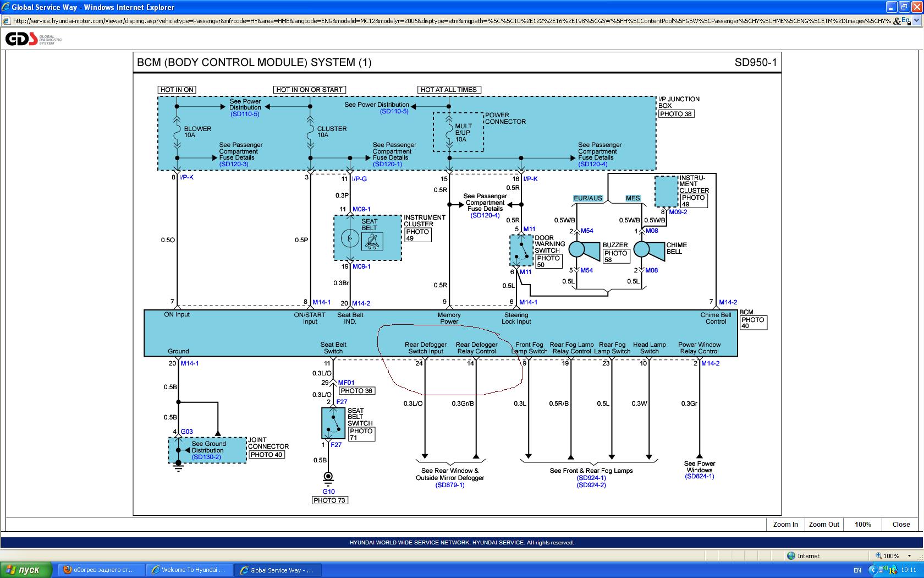Screen dimensions: 924x578
Task: Click the EUR/AUS variant label
Action: tap(588, 198)
